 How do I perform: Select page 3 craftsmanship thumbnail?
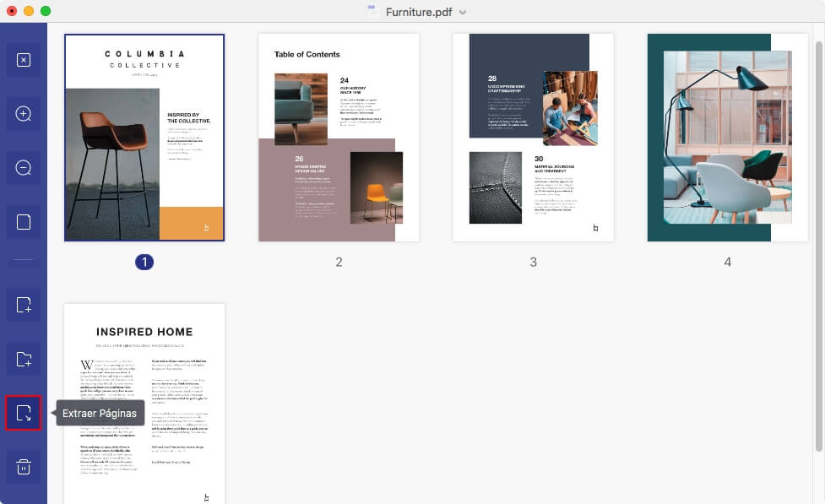(x=533, y=138)
